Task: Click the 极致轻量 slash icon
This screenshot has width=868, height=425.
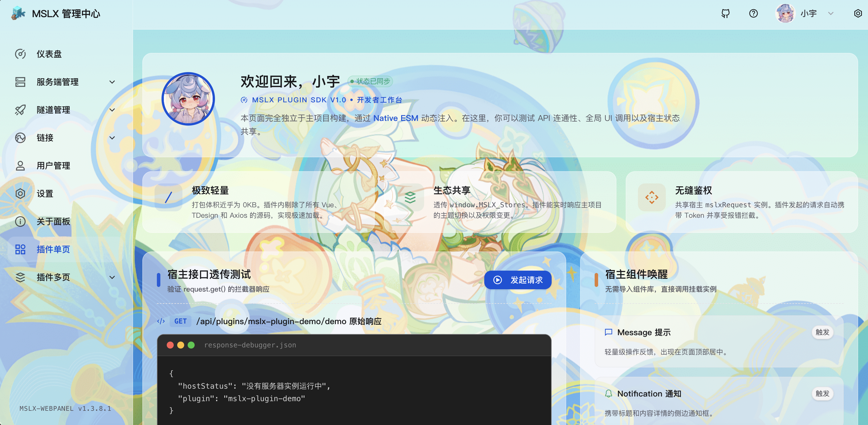Action: tap(168, 197)
